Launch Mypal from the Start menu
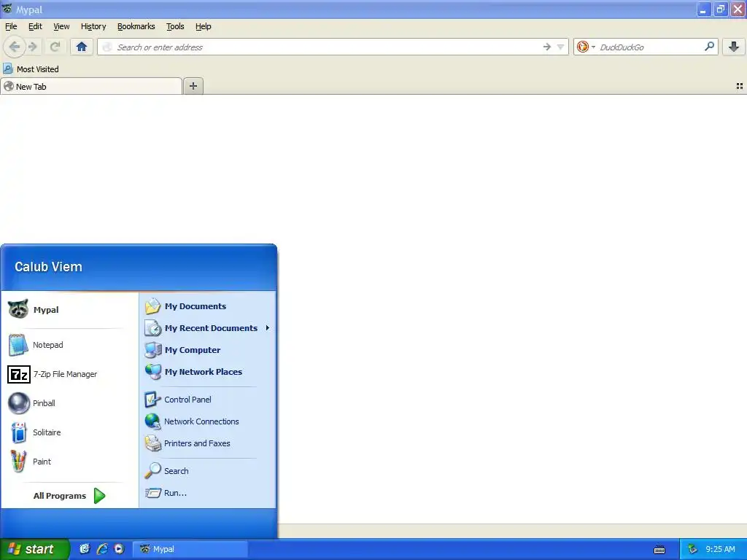 click(69, 309)
